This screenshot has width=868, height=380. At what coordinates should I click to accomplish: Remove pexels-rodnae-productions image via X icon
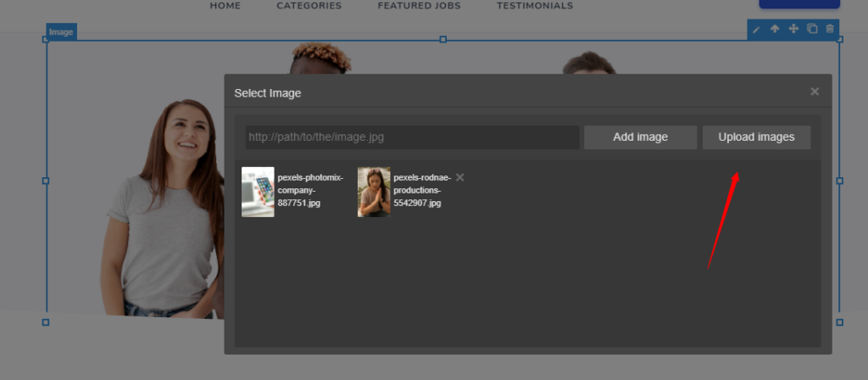[x=460, y=177]
